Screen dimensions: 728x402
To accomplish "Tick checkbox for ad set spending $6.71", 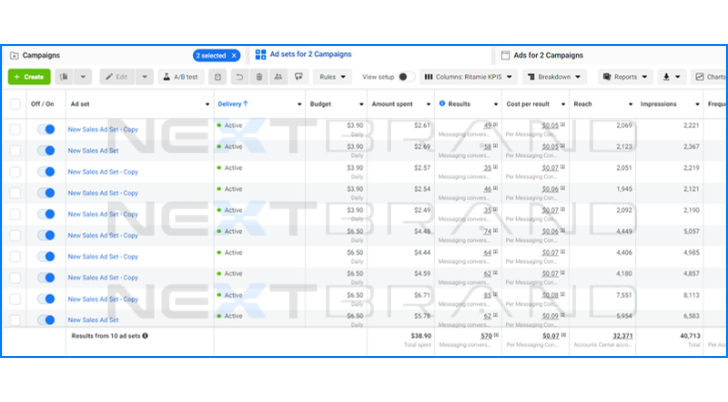I will pos(14,298).
